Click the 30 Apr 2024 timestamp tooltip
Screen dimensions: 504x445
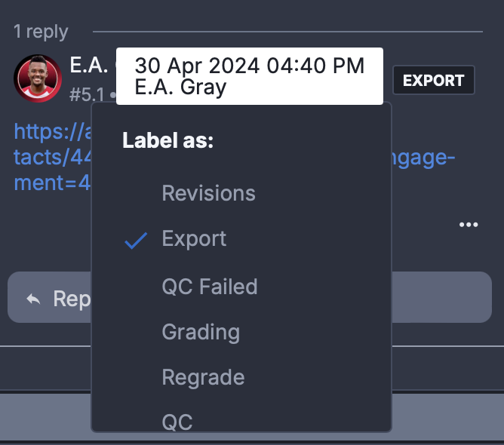click(x=249, y=76)
